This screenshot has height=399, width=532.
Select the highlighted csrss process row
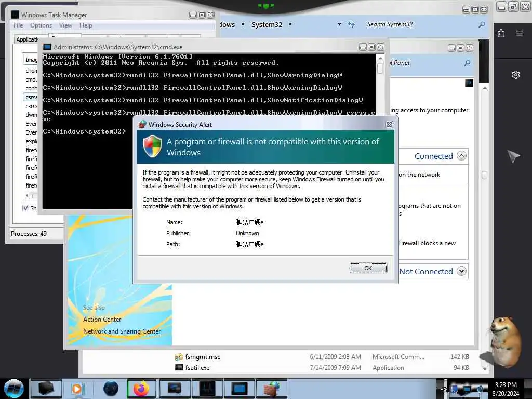click(31, 97)
